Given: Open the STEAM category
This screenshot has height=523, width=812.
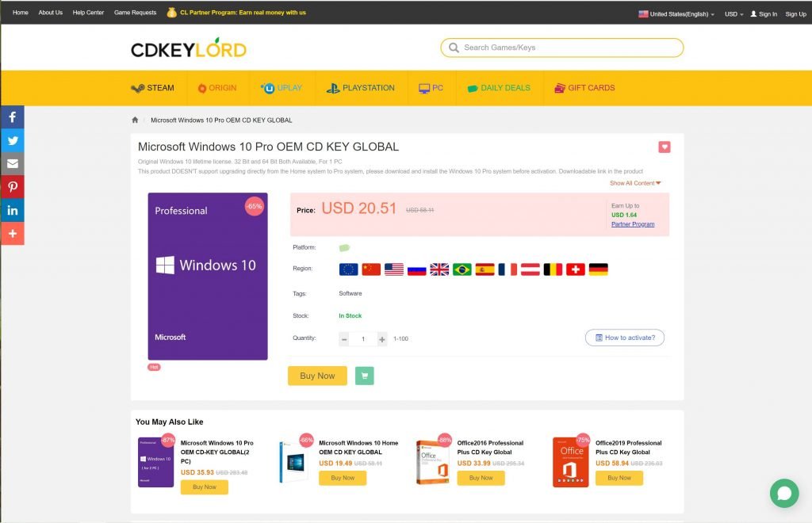Looking at the screenshot, I should (x=153, y=88).
